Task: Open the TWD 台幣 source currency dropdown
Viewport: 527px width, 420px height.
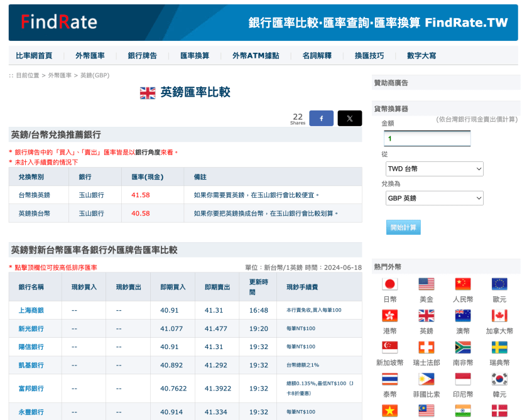Action: pos(434,169)
